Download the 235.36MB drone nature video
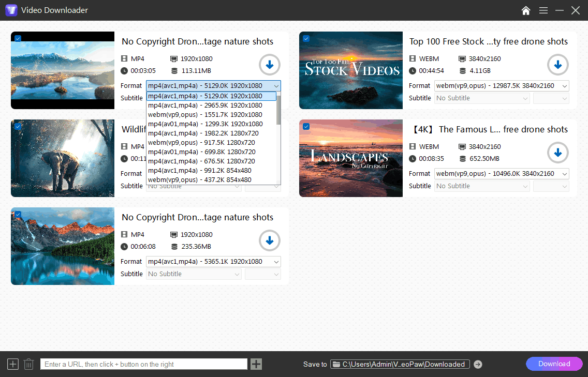Screen dimensions: 588x377 point(270,240)
